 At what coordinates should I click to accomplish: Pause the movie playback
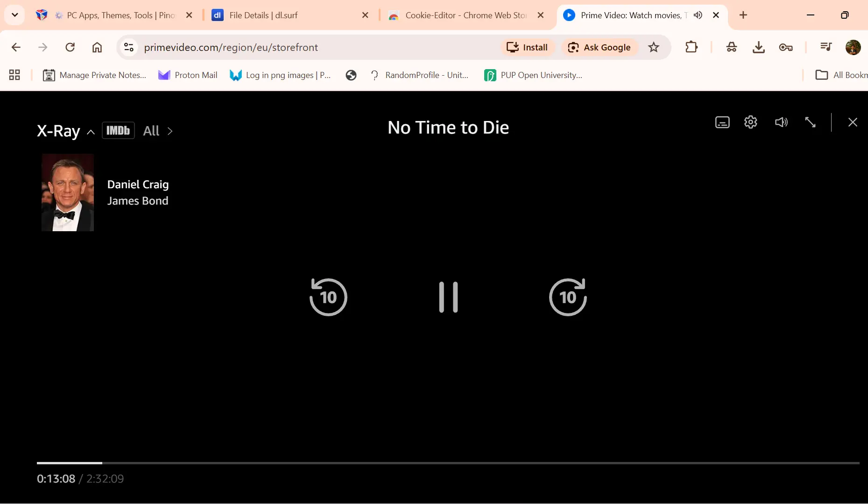(448, 297)
